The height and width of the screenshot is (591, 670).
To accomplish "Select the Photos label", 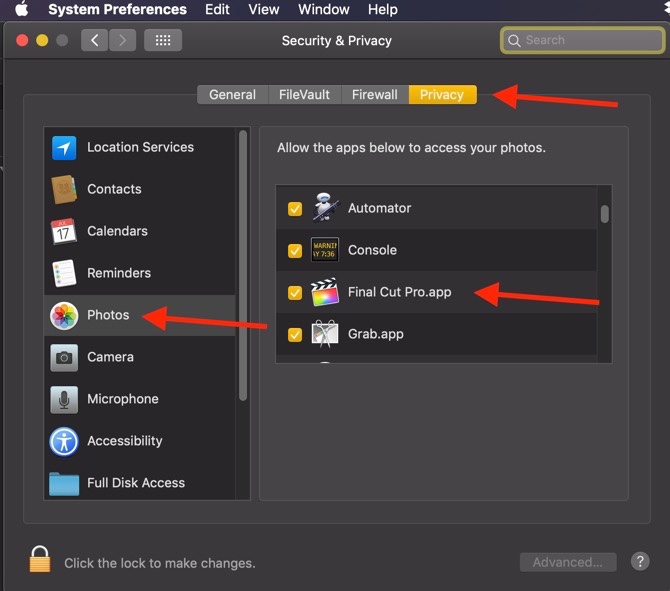I will (x=108, y=315).
